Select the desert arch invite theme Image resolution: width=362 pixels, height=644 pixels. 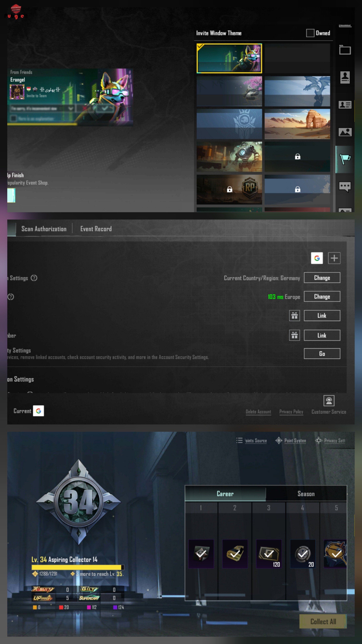point(297,124)
